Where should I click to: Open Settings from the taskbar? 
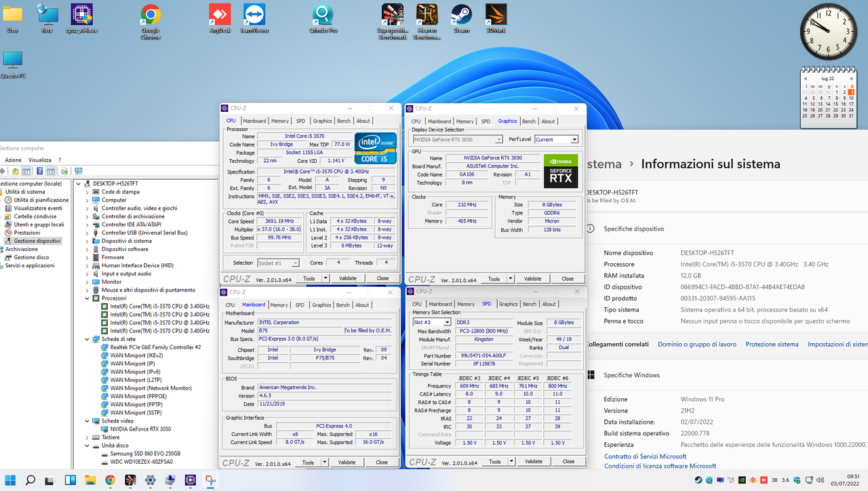[x=150, y=480]
